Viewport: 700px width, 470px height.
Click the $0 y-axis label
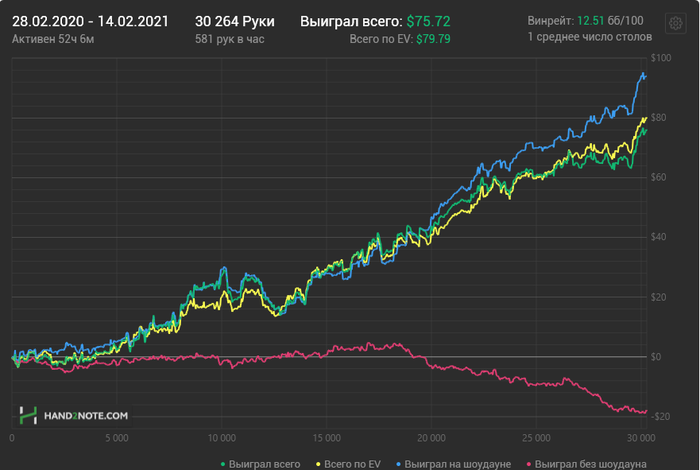point(656,357)
